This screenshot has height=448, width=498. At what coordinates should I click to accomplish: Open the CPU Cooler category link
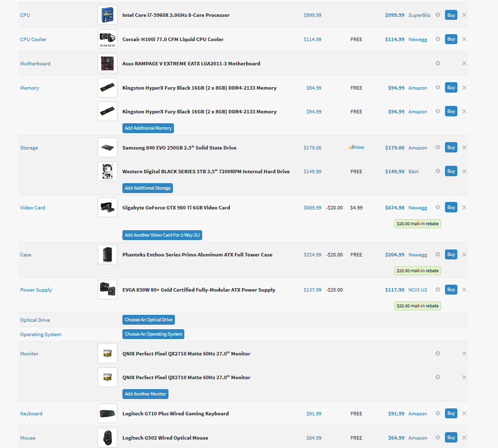tap(33, 39)
